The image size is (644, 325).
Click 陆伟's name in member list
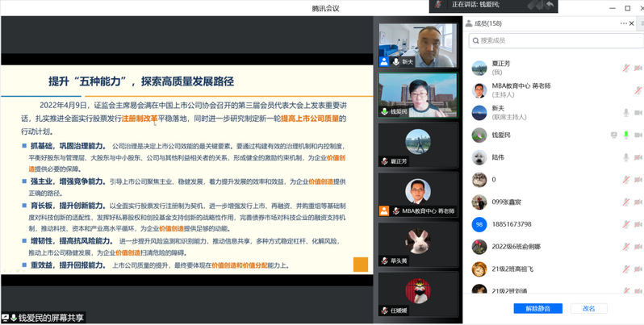point(498,157)
